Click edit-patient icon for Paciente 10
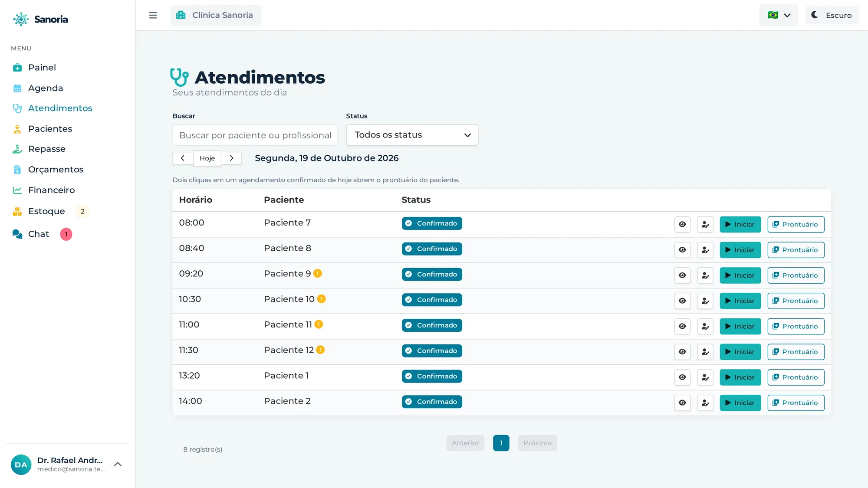Screen dimensions: 868x488 705,301
